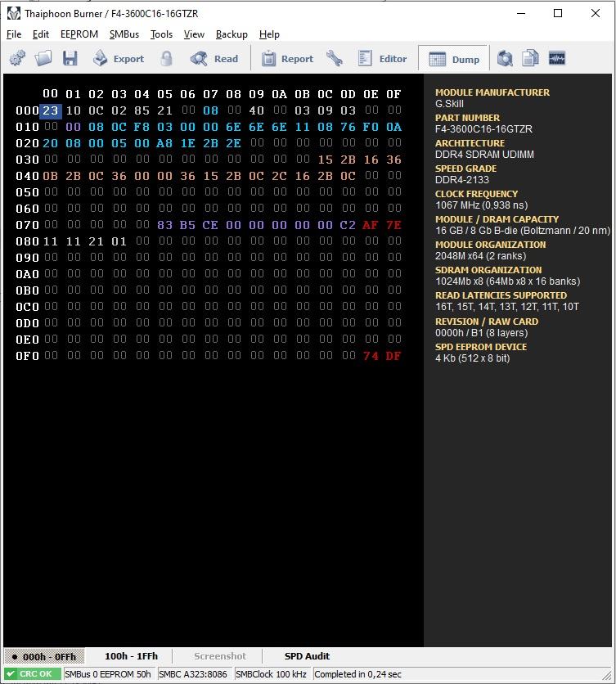
Task: Open the View menu
Action: coord(194,34)
